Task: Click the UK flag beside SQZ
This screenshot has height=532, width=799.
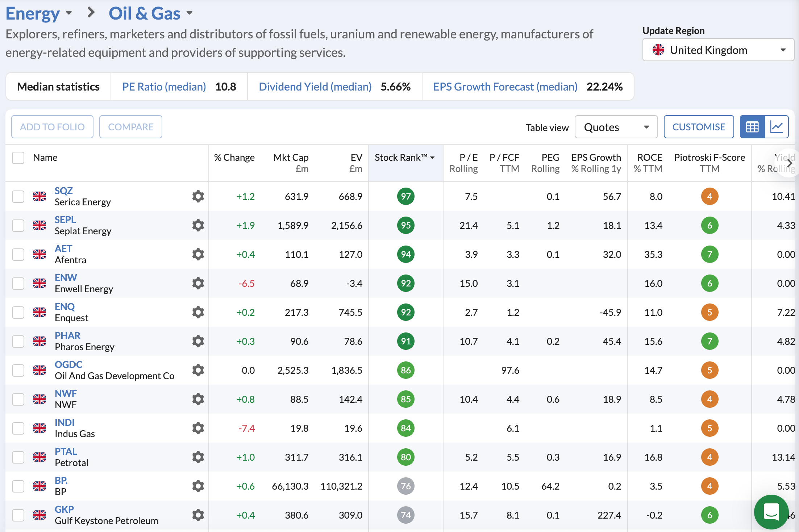Action: pos(39,196)
